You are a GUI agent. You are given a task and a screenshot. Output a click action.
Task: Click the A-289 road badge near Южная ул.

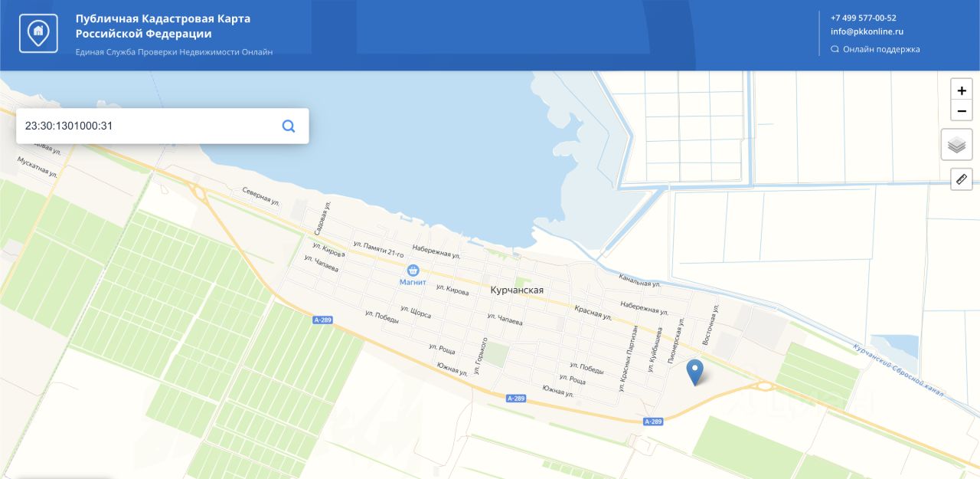click(x=517, y=399)
